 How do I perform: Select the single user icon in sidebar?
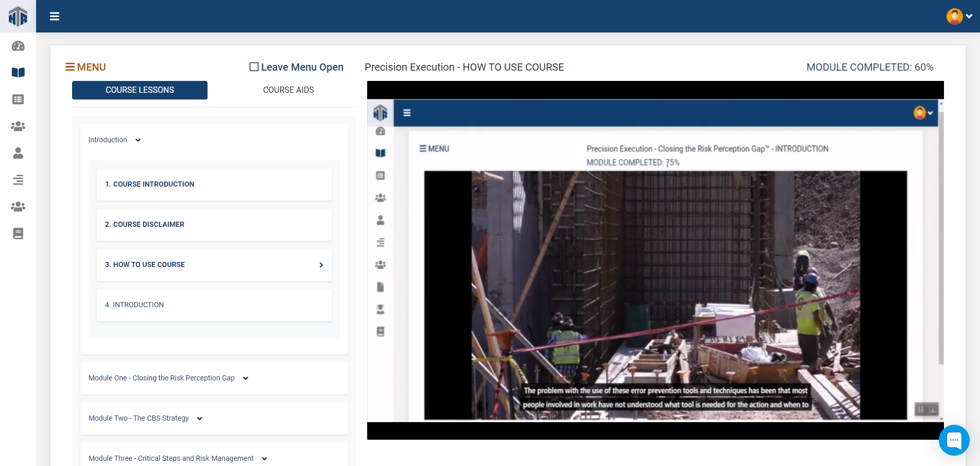coord(18,153)
